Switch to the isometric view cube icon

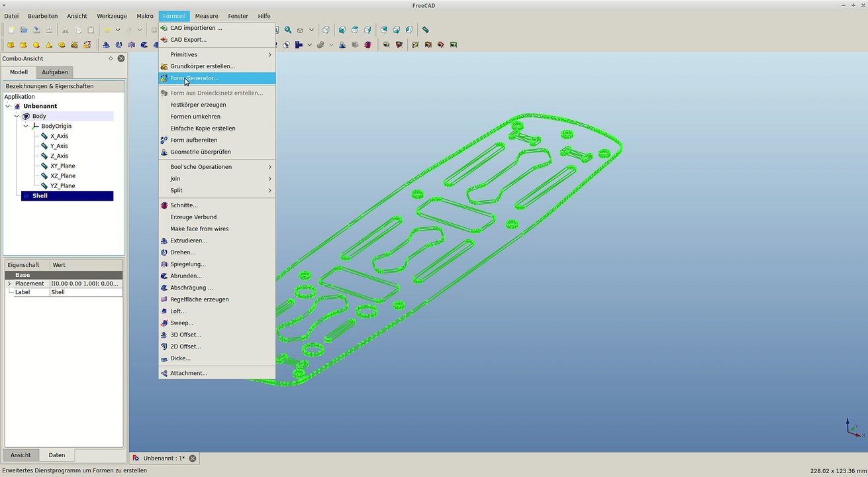[326, 30]
